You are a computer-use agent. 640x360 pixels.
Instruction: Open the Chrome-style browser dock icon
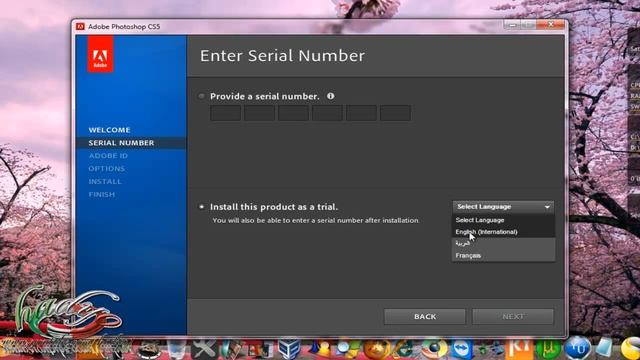[434, 349]
